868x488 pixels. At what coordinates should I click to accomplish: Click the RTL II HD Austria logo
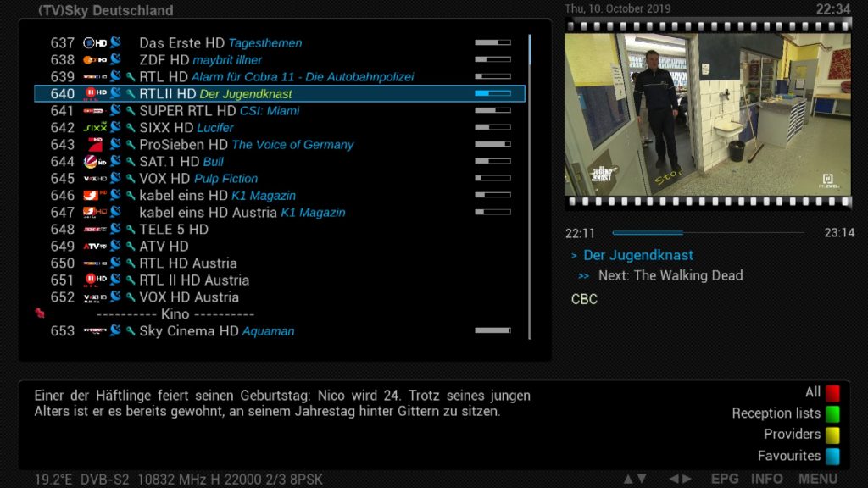point(95,280)
